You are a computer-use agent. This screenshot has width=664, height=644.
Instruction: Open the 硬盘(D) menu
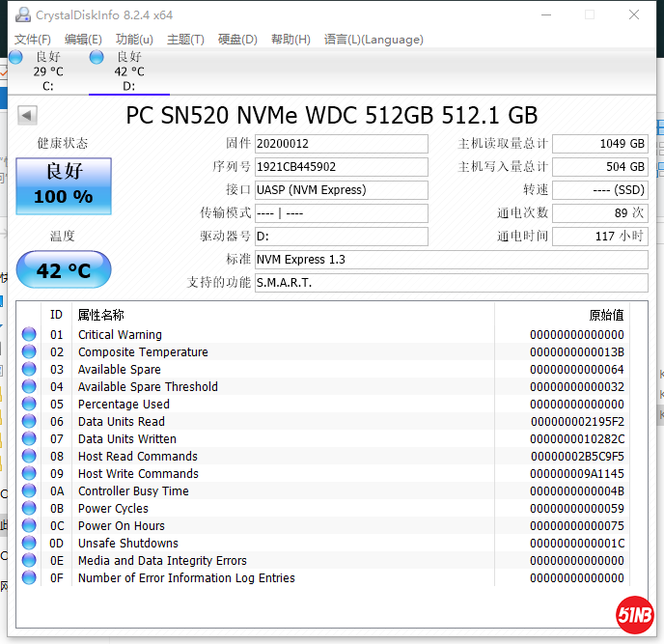click(237, 40)
